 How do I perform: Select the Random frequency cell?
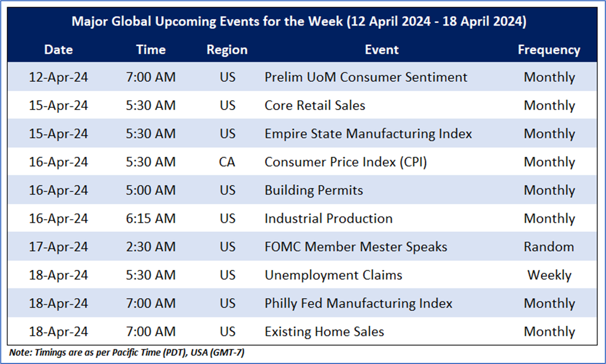click(x=549, y=247)
